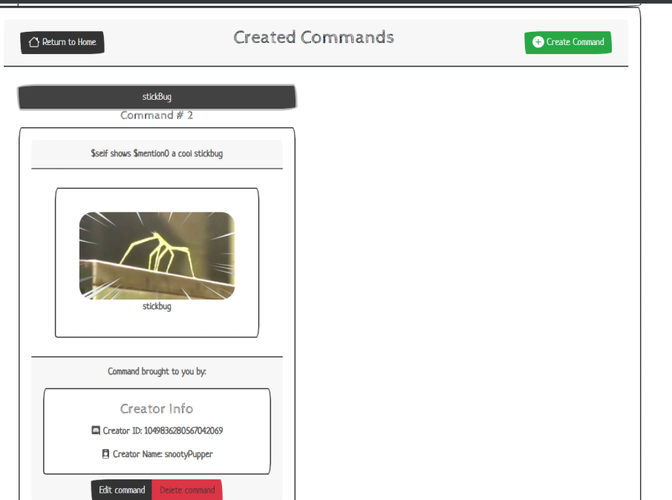Click the plus icon on Create Command
672x500 pixels.
click(538, 42)
